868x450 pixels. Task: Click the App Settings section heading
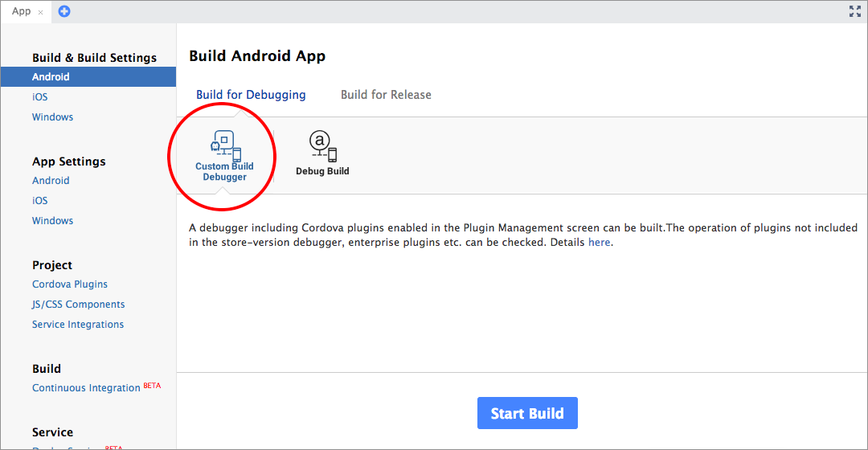point(68,162)
